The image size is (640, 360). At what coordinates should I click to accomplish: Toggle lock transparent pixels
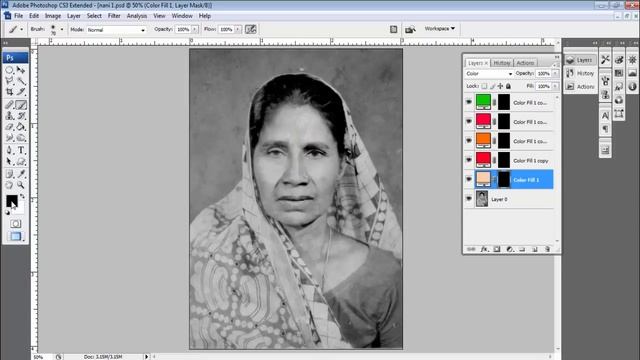(x=484, y=86)
